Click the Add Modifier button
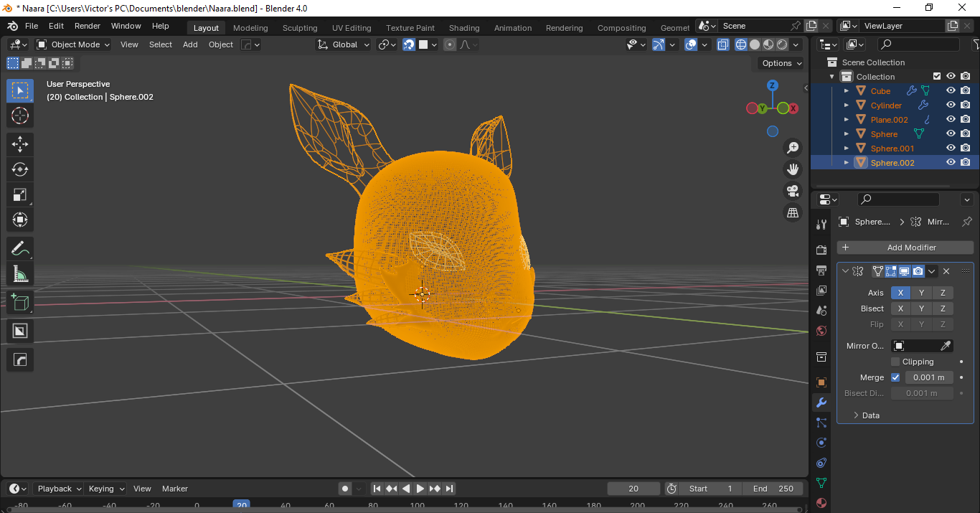 click(x=905, y=248)
